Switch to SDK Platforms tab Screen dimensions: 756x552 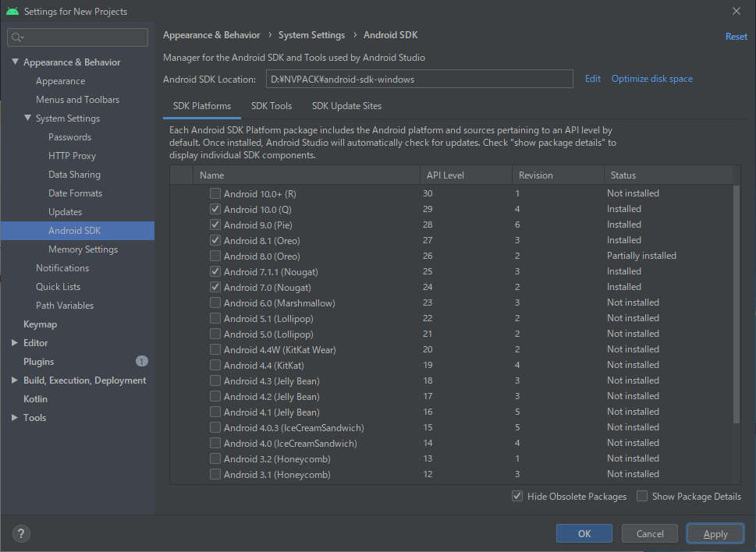202,106
